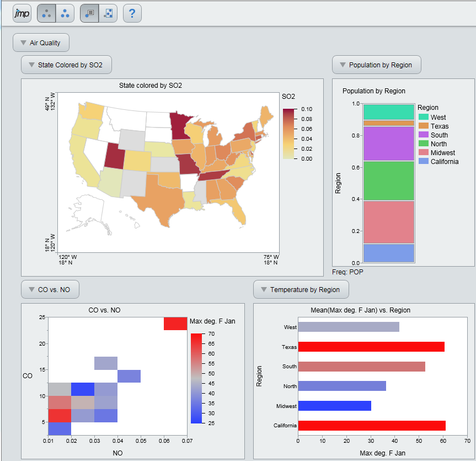Screen dimensions: 476x461
Task: Click the JMP logo icon
Action: click(22, 13)
